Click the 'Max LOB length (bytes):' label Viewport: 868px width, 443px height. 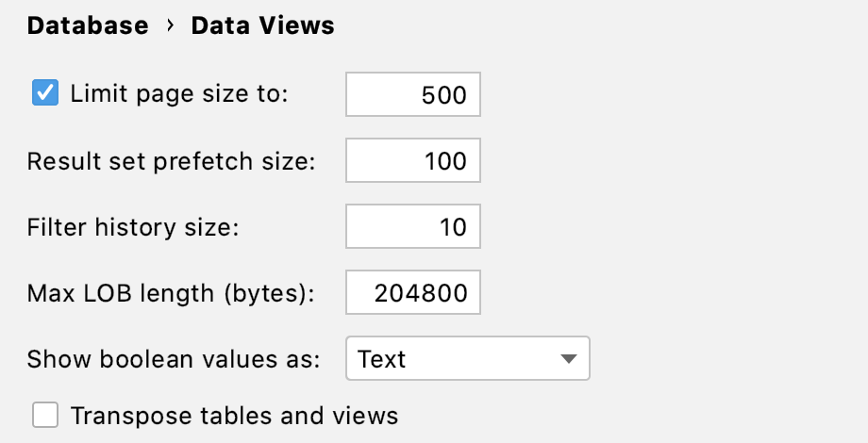click(171, 293)
